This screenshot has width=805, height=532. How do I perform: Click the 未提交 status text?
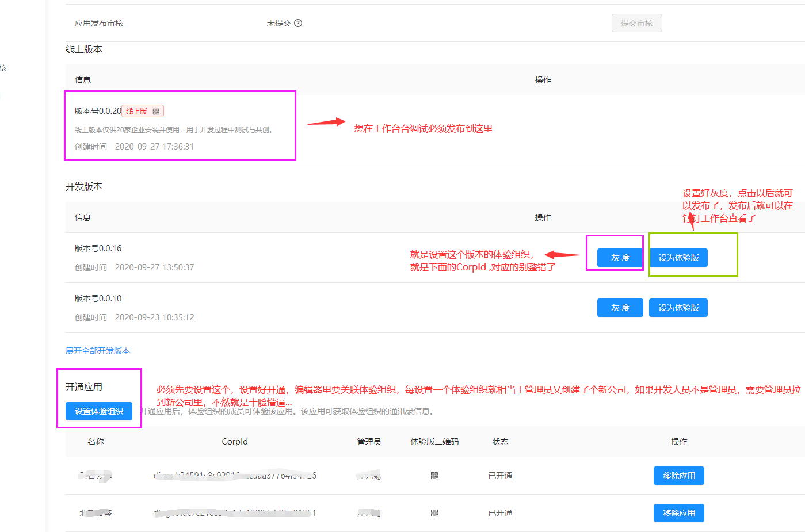click(279, 23)
